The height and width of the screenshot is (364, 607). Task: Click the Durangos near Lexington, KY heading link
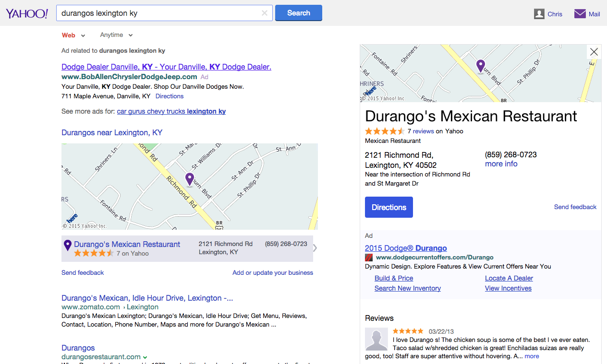[112, 132]
